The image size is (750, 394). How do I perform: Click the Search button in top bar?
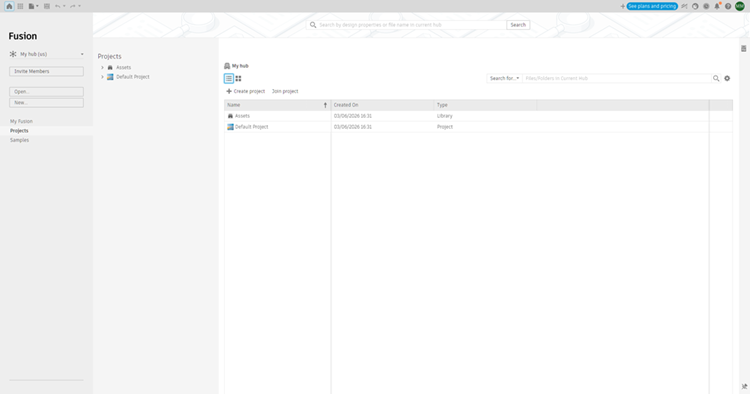pyautogui.click(x=518, y=25)
